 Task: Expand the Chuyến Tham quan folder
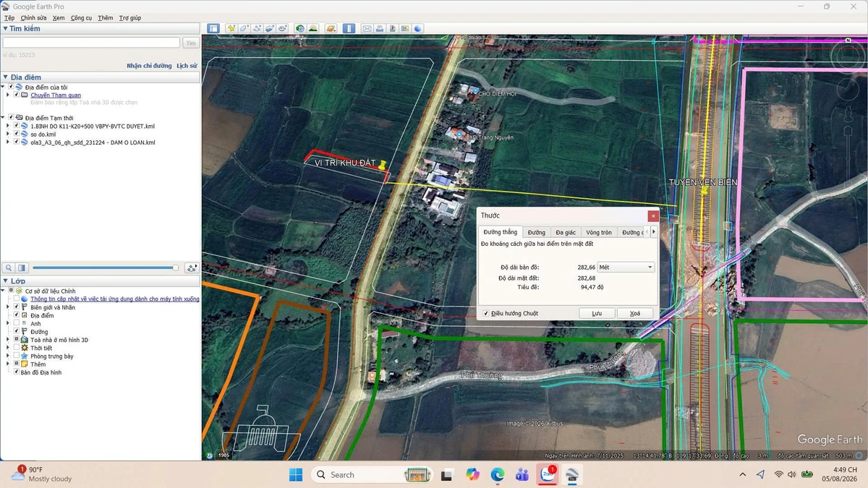click(x=7, y=95)
